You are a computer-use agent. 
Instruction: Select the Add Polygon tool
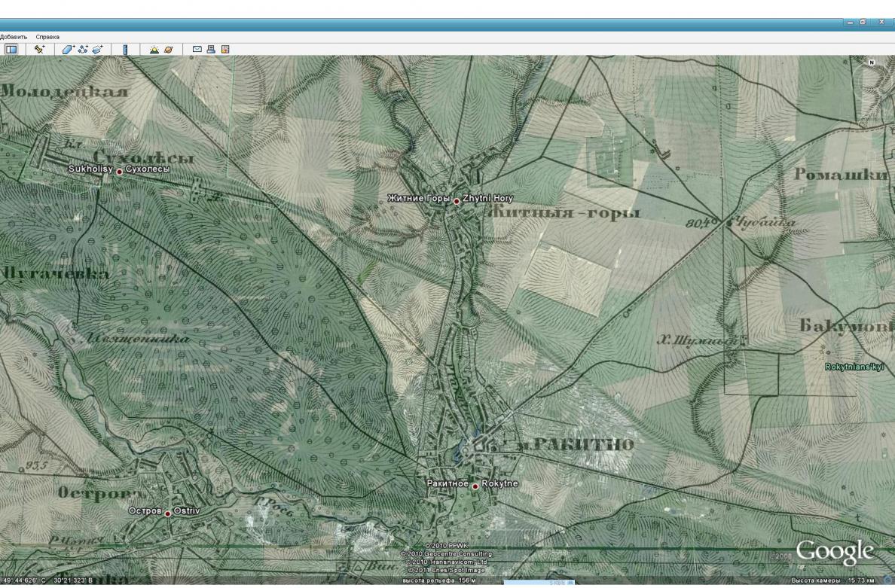pos(68,50)
